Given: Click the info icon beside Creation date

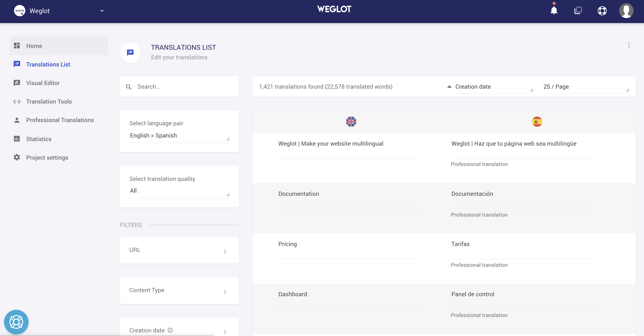Looking at the screenshot, I should click(170, 330).
